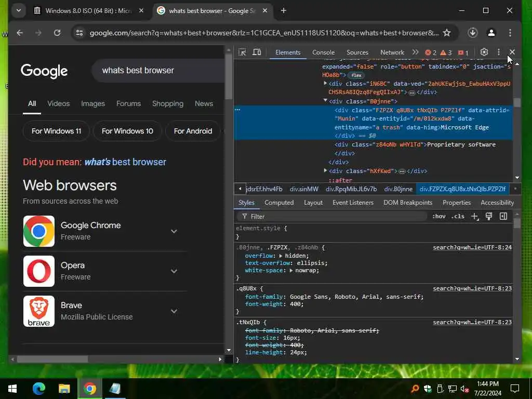This screenshot has height=399, width=532.
Task: Select the For Windows 11 chip
Action: pos(56,131)
